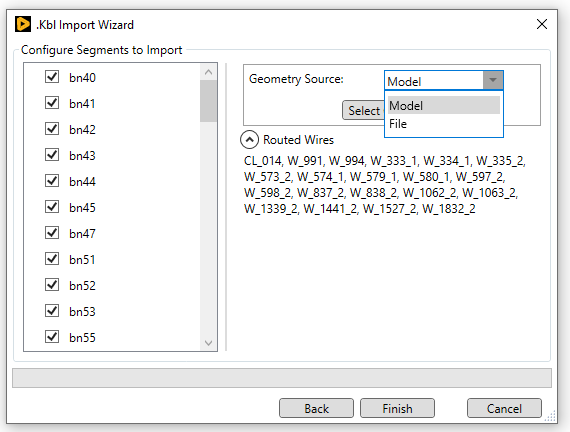Viewport: 570px width, 432px height.
Task: Open the Geometry Source dropdown arrow
Action: pos(493,80)
